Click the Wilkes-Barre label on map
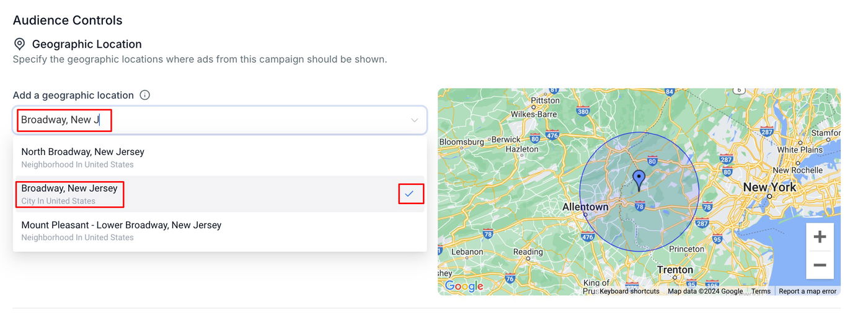Viewport: 868px width, 330px height. click(533, 114)
